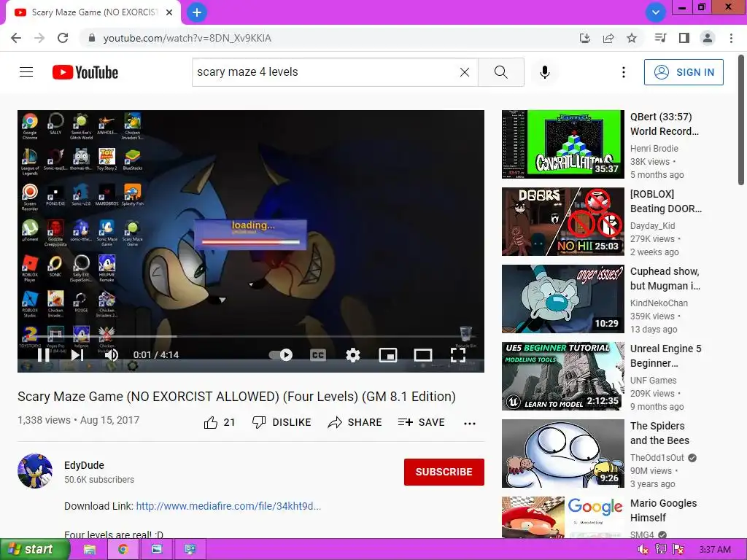
Task: Share this page via address bar icon
Action: pyautogui.click(x=608, y=38)
